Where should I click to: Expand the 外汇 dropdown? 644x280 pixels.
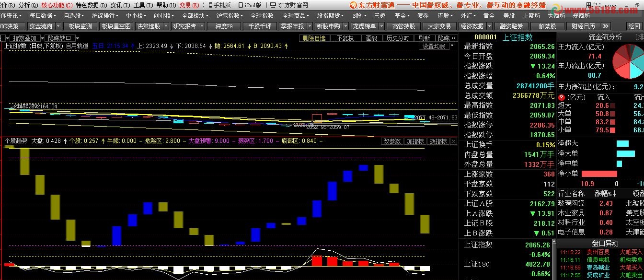tap(469, 15)
